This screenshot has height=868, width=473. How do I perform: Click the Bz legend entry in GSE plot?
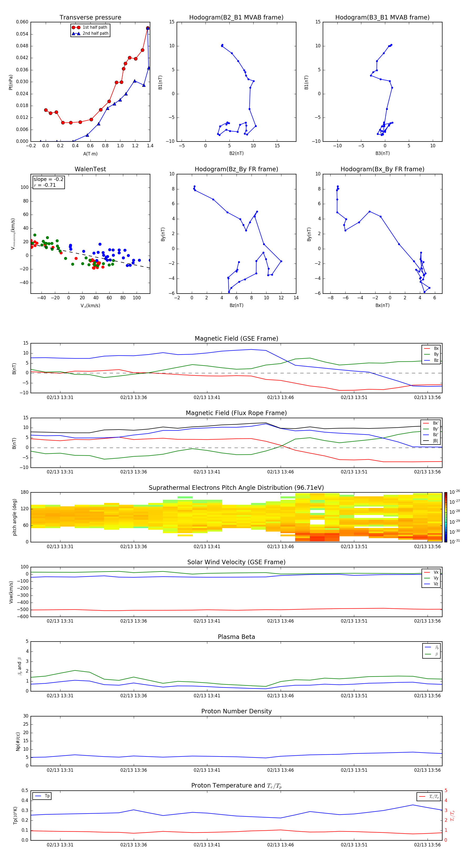(431, 360)
